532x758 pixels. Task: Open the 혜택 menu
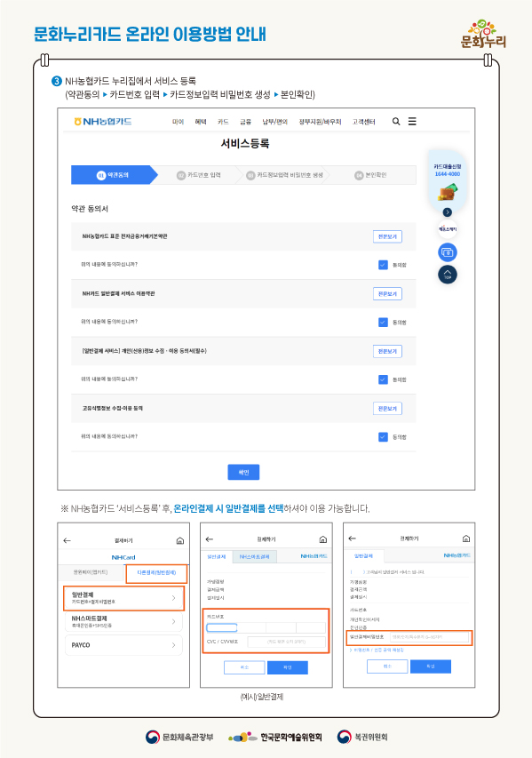click(201, 122)
